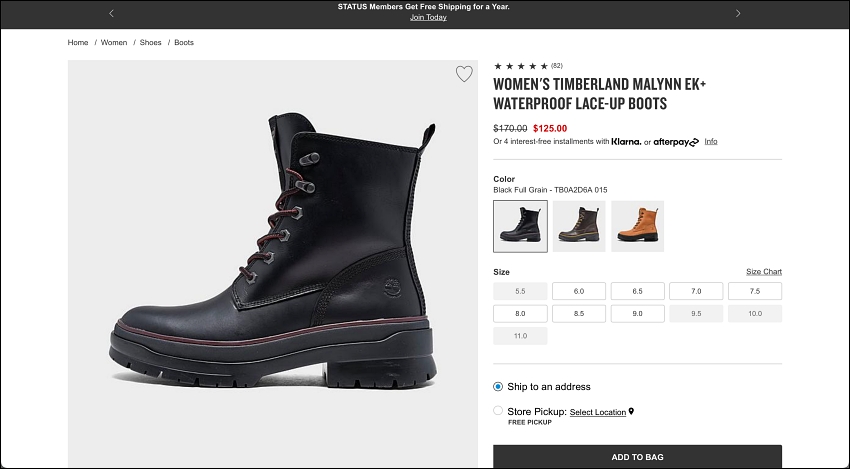The width and height of the screenshot is (850, 469).
Task: Go to Home breadcrumb
Action: (x=78, y=42)
